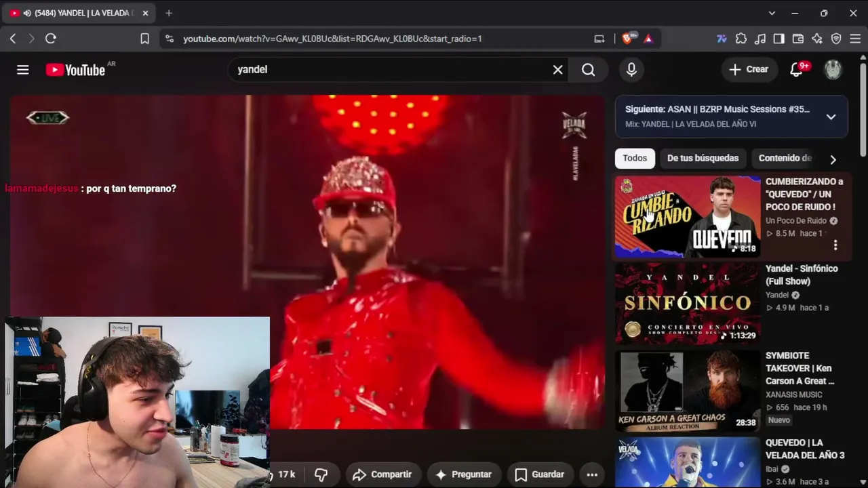868x488 pixels.
Task: Go to the YouTube home logo
Action: [x=75, y=70]
